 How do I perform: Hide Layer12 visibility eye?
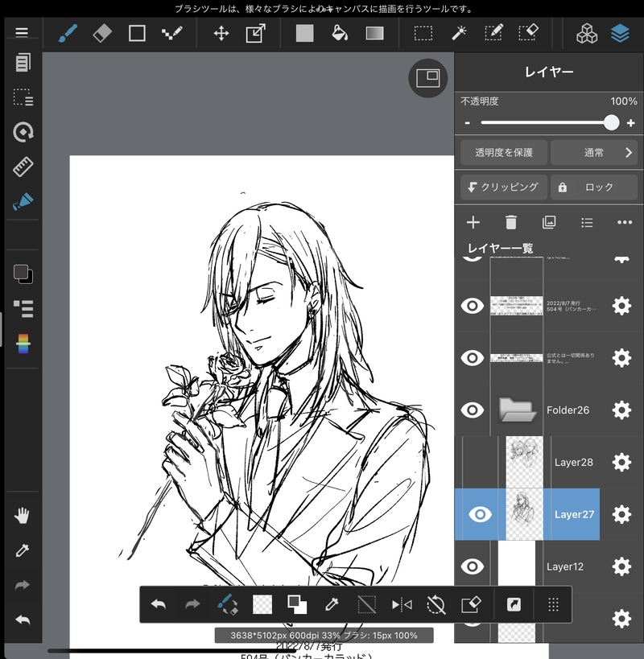click(x=472, y=566)
